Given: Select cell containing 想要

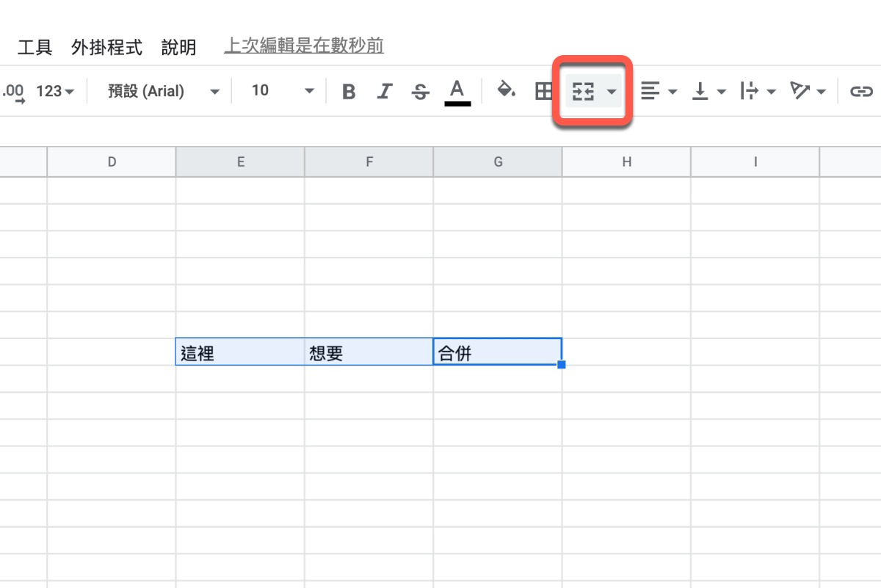Looking at the screenshot, I should pyautogui.click(x=369, y=352).
